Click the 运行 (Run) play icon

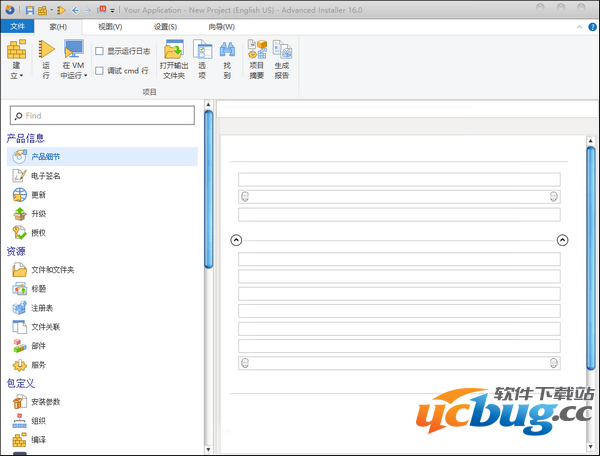click(46, 50)
